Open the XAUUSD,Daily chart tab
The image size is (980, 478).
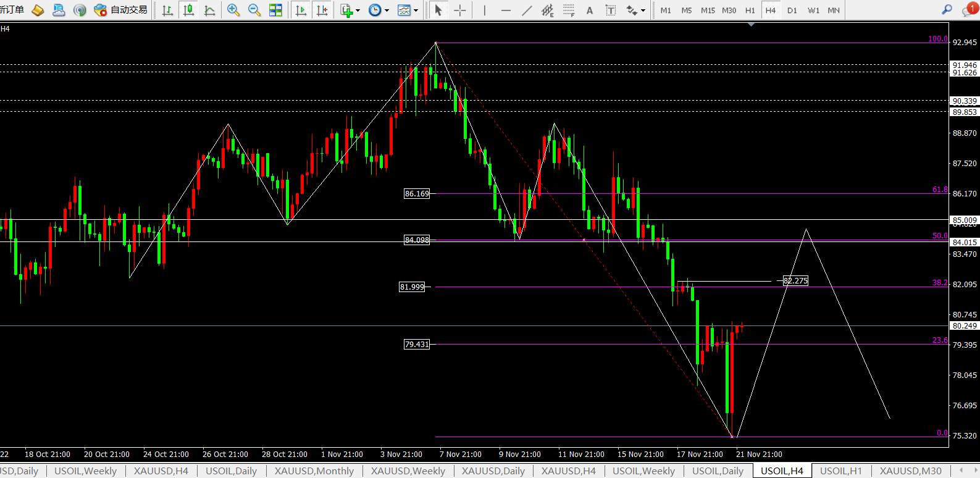[493, 471]
